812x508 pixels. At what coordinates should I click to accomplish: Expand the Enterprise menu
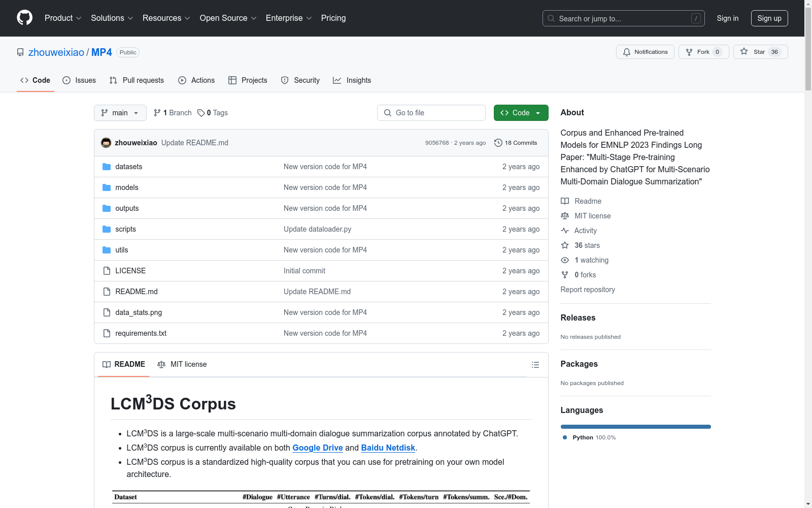(289, 18)
